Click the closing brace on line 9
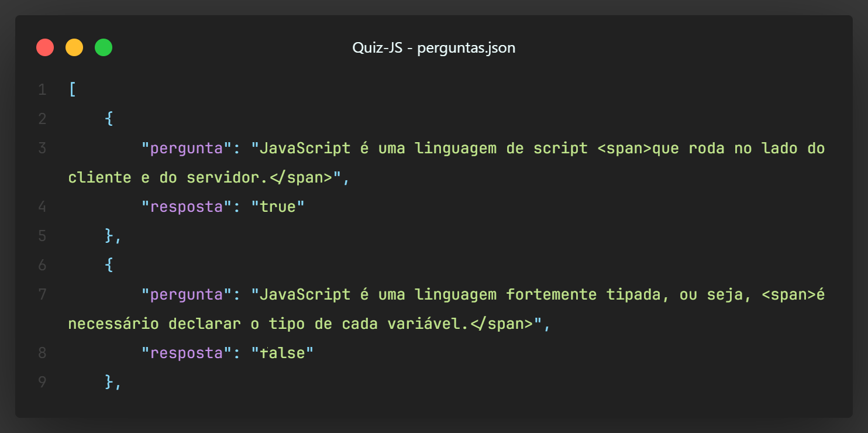Screen dimensions: 868x433 [x=110, y=382]
